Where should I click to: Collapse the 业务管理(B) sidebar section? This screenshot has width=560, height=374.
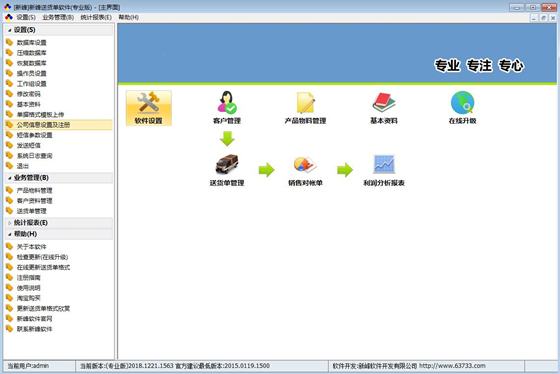pos(59,178)
